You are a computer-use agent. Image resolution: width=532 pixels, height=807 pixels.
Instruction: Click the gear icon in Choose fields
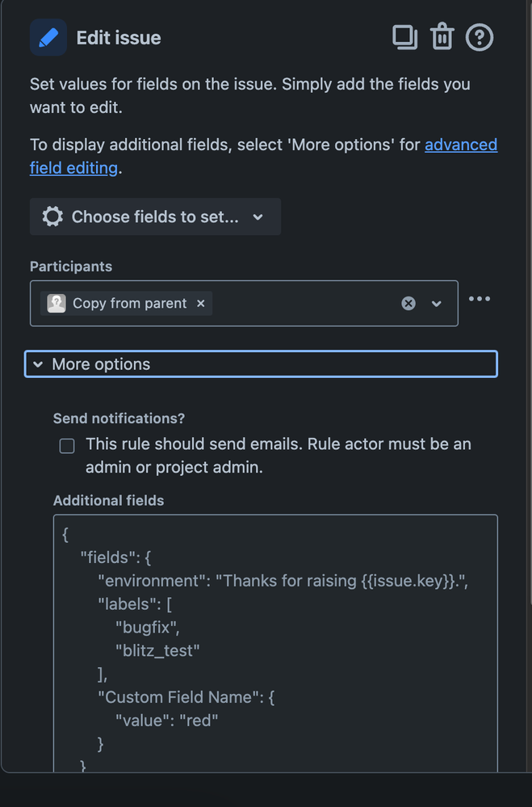point(52,216)
